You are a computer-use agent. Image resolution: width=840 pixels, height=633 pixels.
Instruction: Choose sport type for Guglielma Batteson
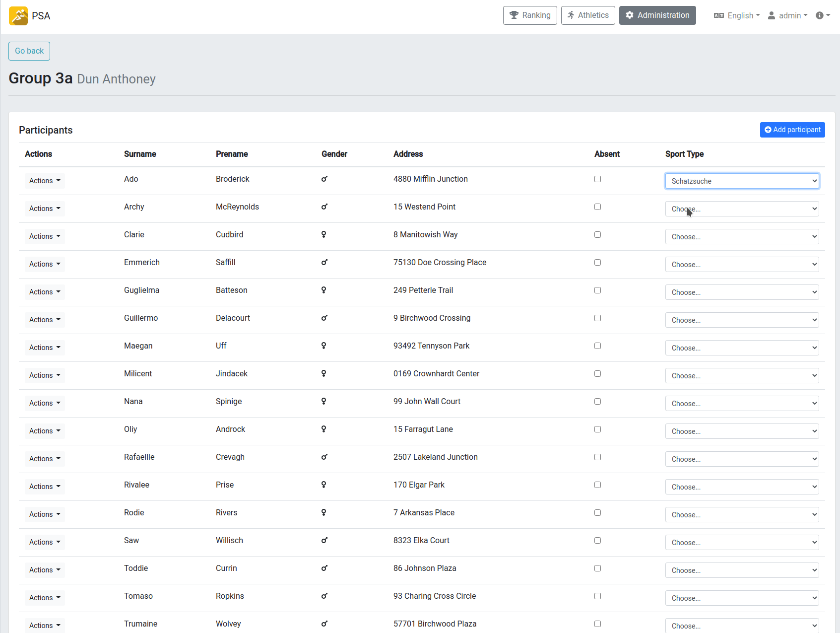[742, 292]
